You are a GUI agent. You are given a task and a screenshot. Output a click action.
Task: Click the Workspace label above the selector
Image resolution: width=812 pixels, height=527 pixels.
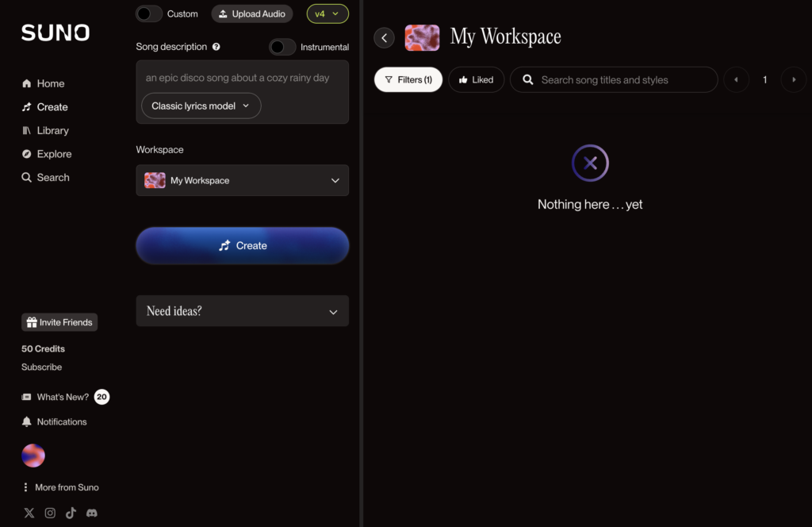tap(159, 150)
